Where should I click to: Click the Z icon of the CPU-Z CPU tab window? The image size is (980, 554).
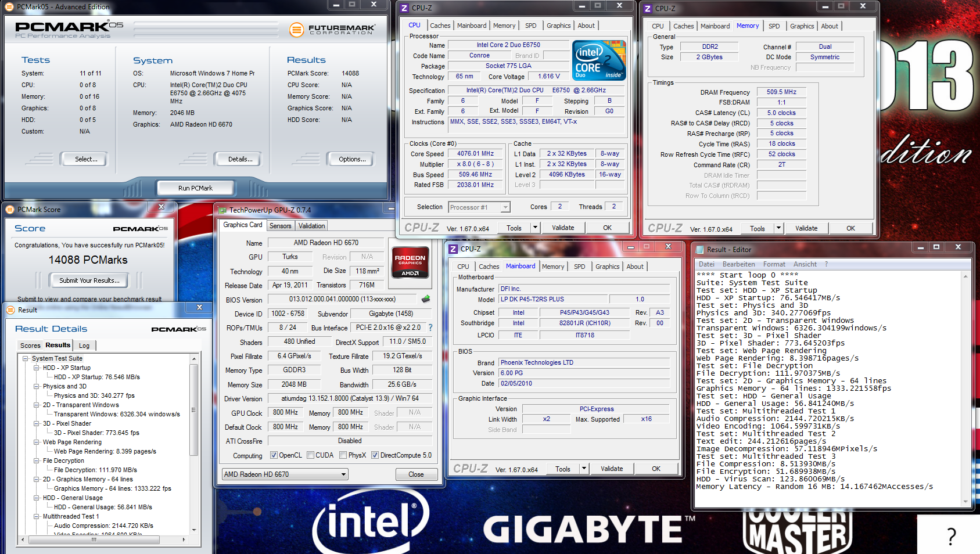pos(404,8)
